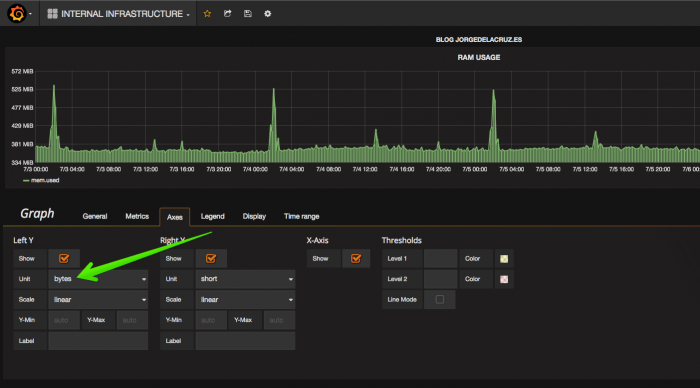Open the Left Y Unit dropdown showing bytes
The image size is (700, 388).
pyautogui.click(x=98, y=279)
